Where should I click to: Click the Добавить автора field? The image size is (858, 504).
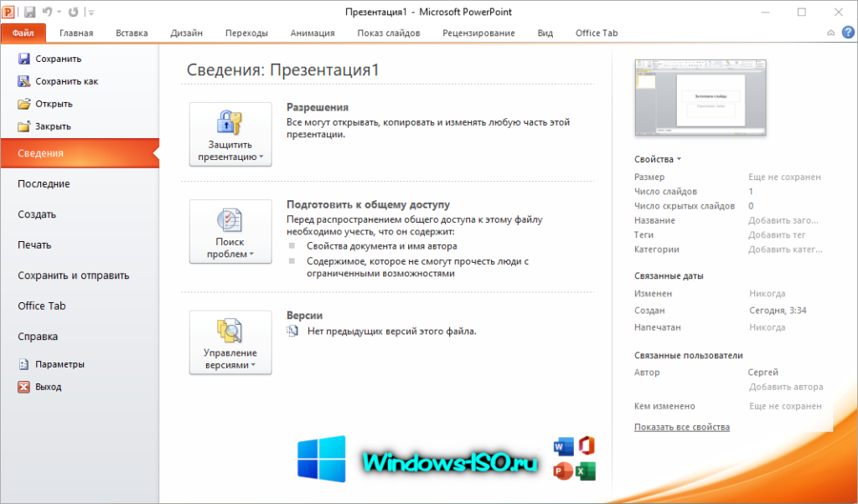click(x=786, y=387)
